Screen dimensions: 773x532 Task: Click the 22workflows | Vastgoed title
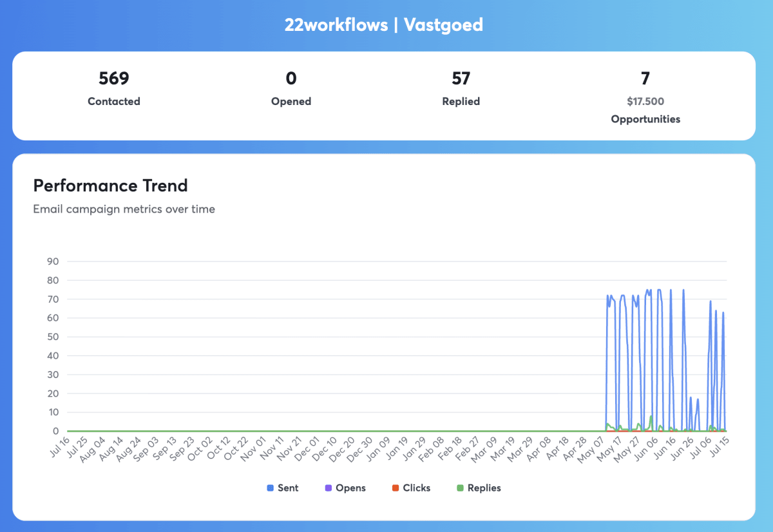(x=384, y=25)
